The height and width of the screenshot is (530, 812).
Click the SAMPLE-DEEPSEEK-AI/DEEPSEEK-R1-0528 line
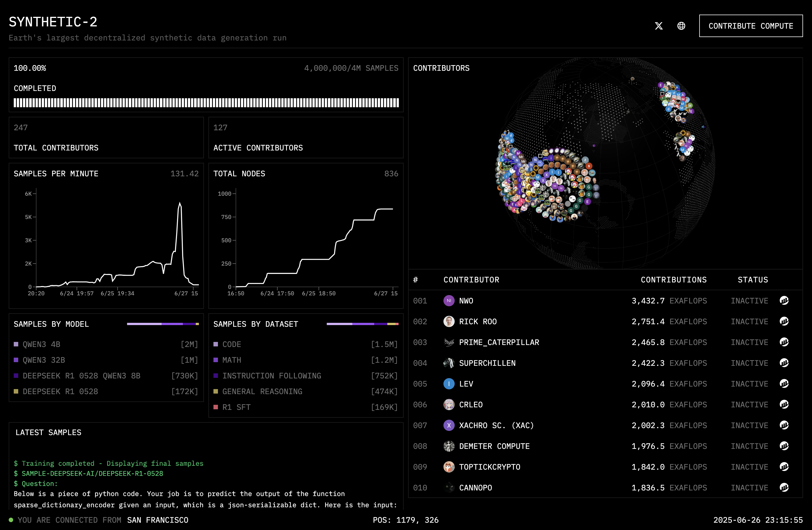click(88, 473)
